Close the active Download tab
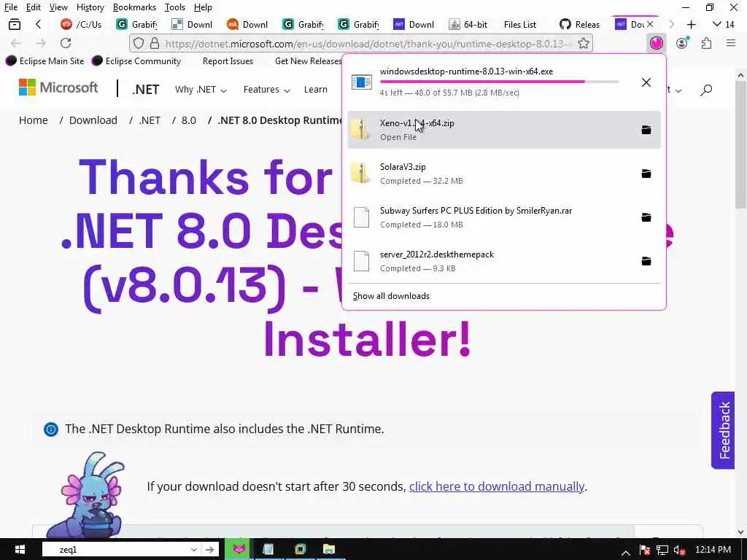The image size is (747, 560). tap(650, 24)
